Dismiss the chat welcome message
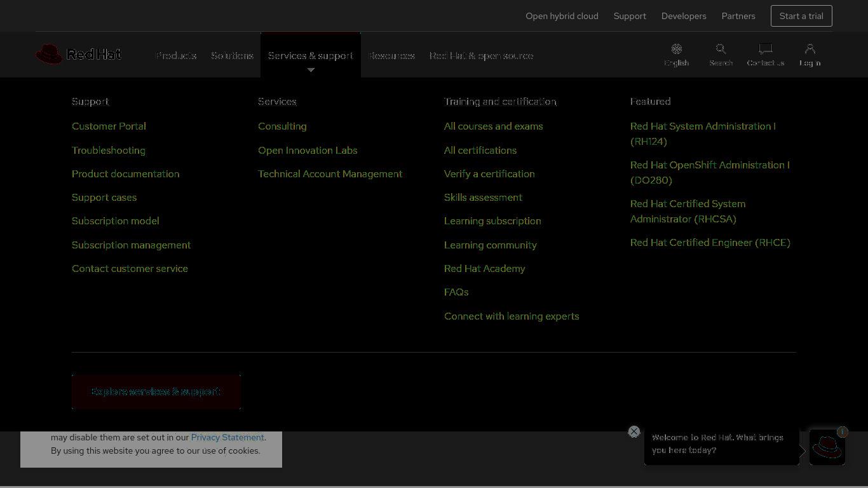Image resolution: width=868 pixels, height=488 pixels. coord(634,432)
